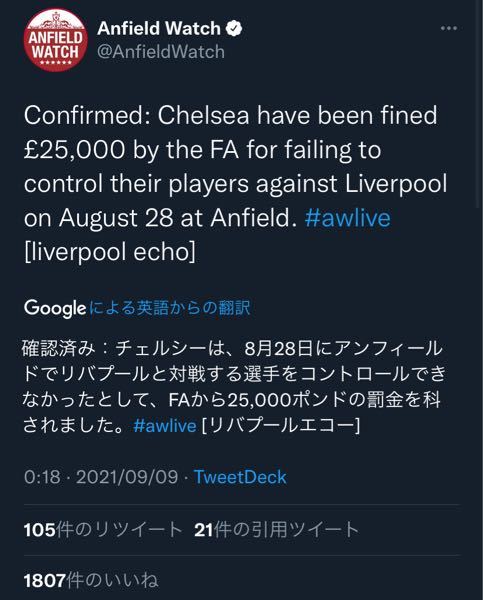The image size is (483, 600).
Task: Open the Anfield Watch profile avatar
Action: tap(56, 40)
